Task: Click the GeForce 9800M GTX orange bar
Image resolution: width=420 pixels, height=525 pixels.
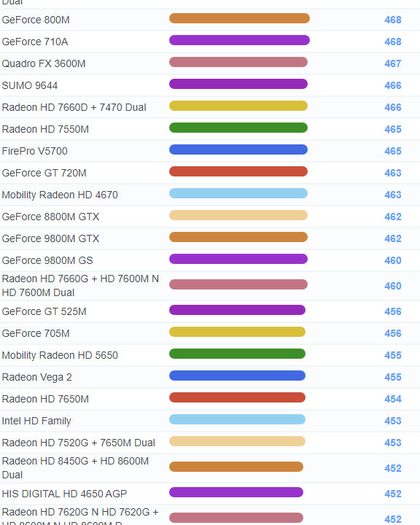Action: [x=238, y=237]
